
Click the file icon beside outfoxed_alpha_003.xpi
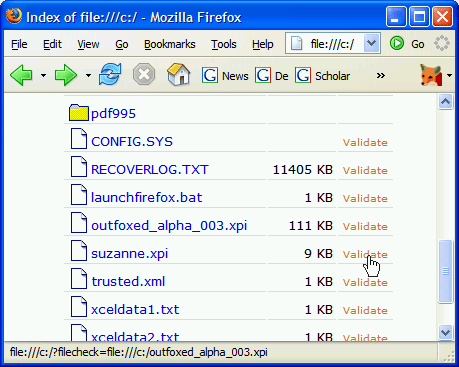click(x=79, y=222)
